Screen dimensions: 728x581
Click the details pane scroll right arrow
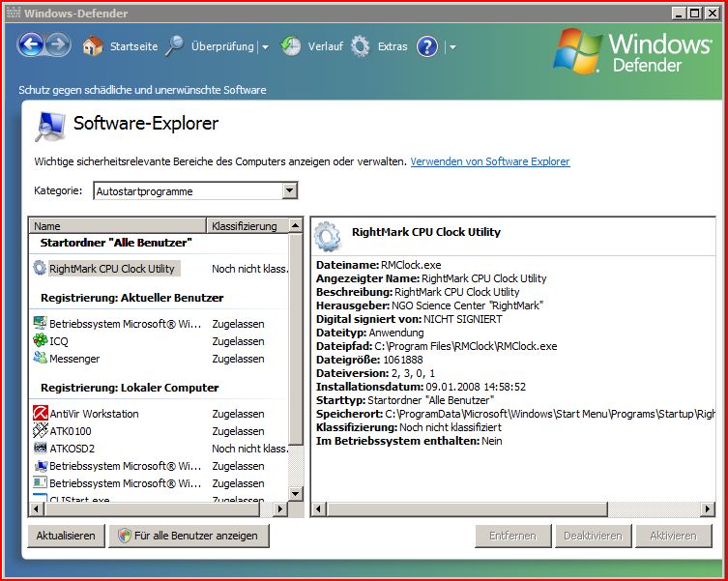pos(707,509)
